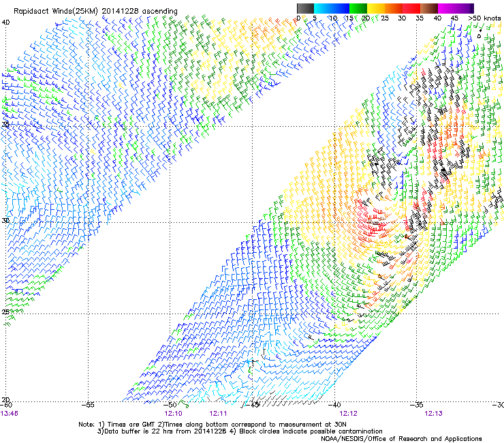
Task: Click the longitude axis label '-35'
Action: pos(417,405)
